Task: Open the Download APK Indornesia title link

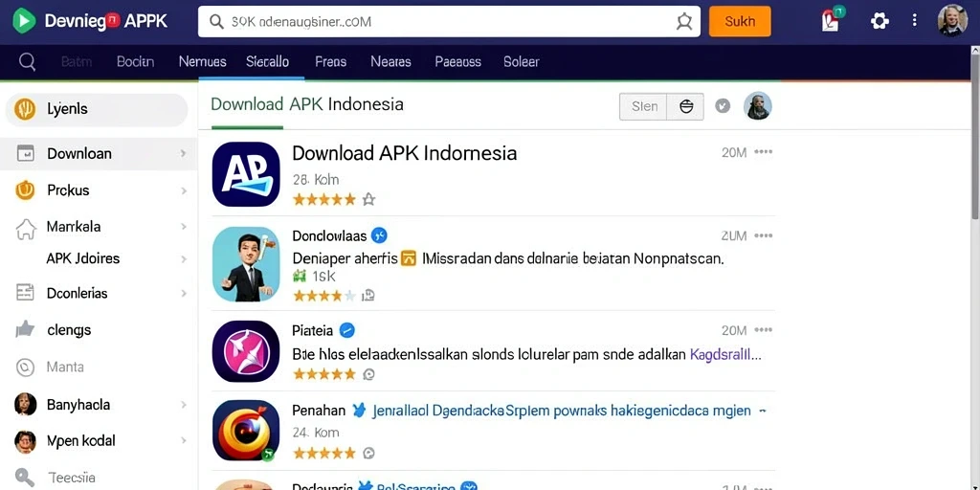Action: (405, 153)
